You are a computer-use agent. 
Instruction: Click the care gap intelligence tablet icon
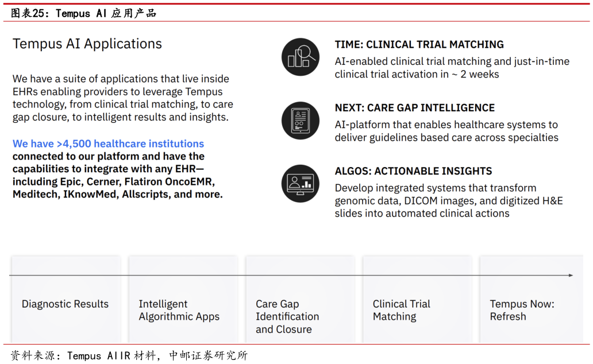pos(301,121)
